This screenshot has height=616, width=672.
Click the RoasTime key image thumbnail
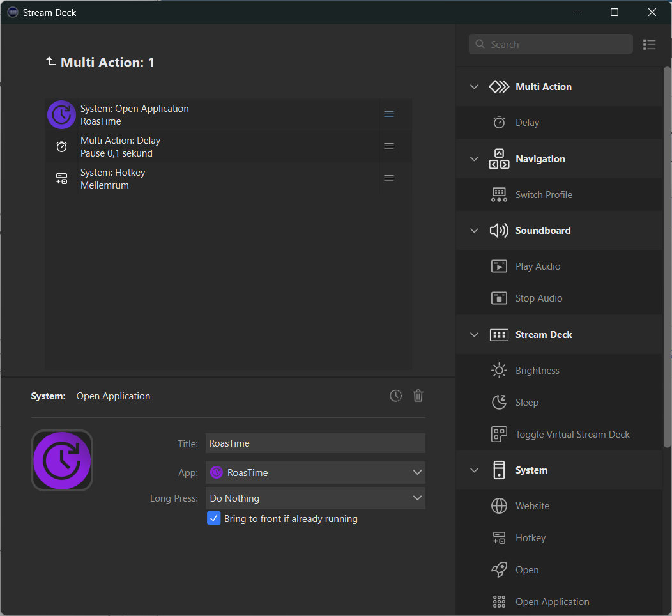(x=62, y=460)
